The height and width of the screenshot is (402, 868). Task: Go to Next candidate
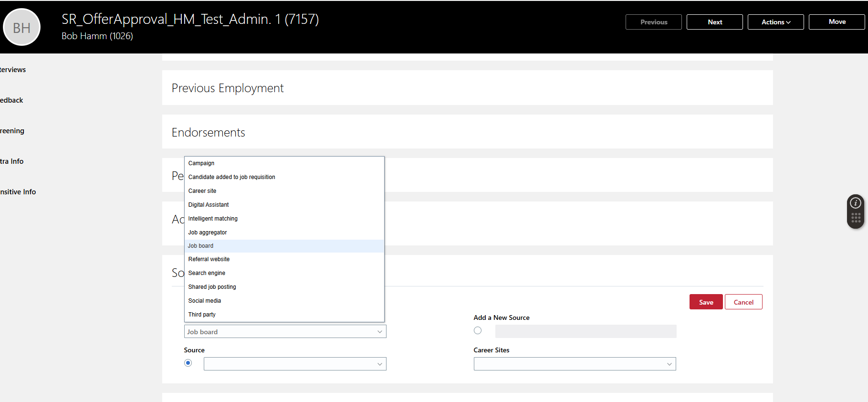[714, 22]
